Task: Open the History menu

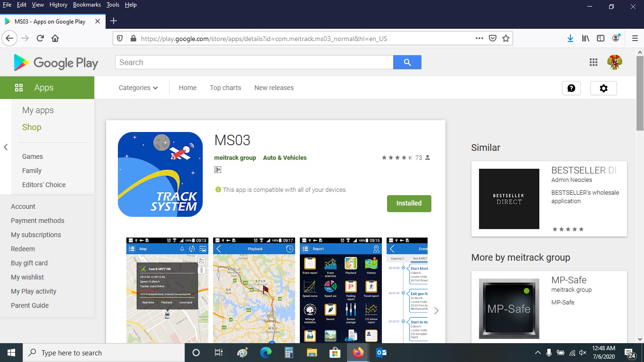Action: coord(58,5)
